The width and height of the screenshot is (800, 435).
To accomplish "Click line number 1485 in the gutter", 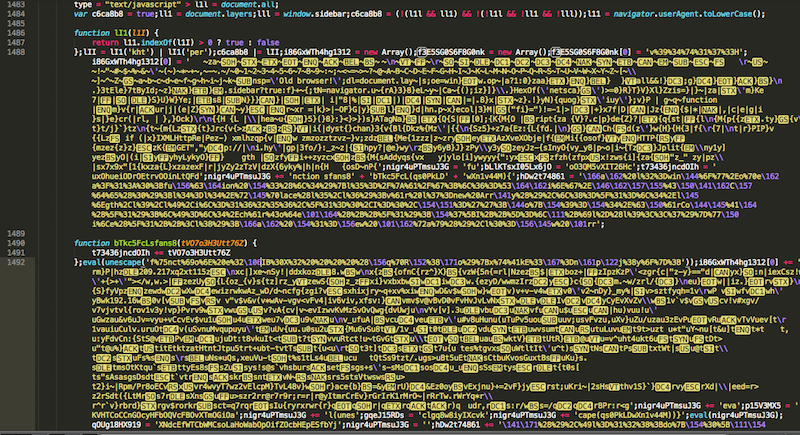I will point(16,23).
